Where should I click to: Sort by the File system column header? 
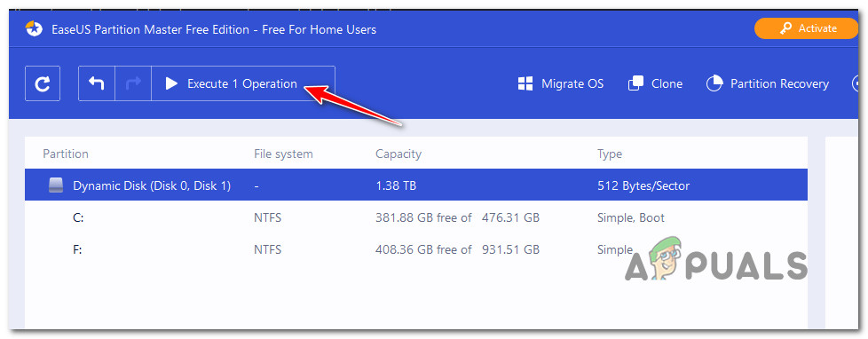tap(283, 154)
